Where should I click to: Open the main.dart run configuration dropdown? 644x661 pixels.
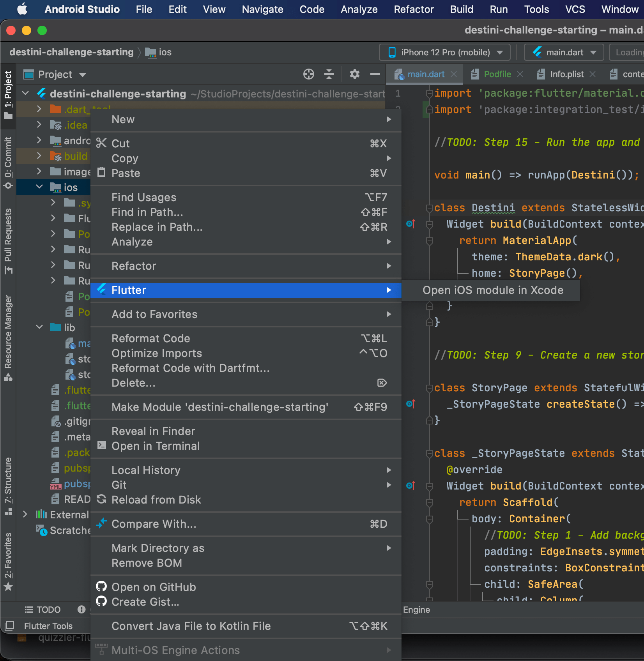point(564,52)
